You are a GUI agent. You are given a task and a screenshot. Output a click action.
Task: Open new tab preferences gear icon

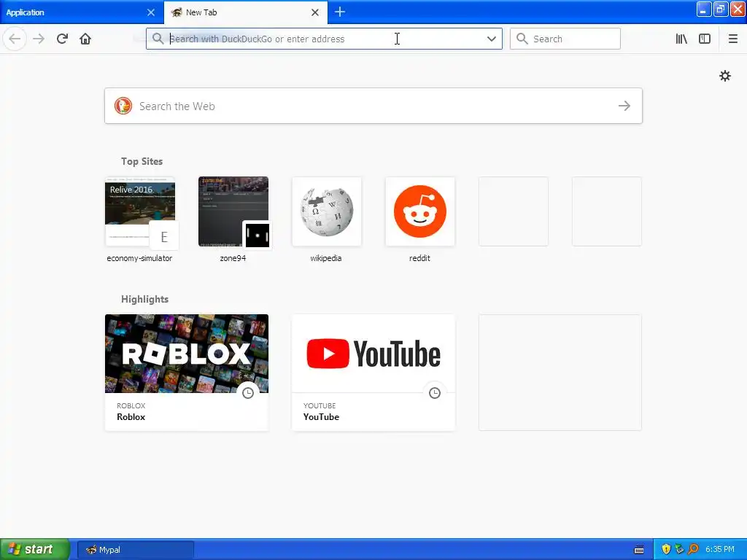[x=724, y=76]
